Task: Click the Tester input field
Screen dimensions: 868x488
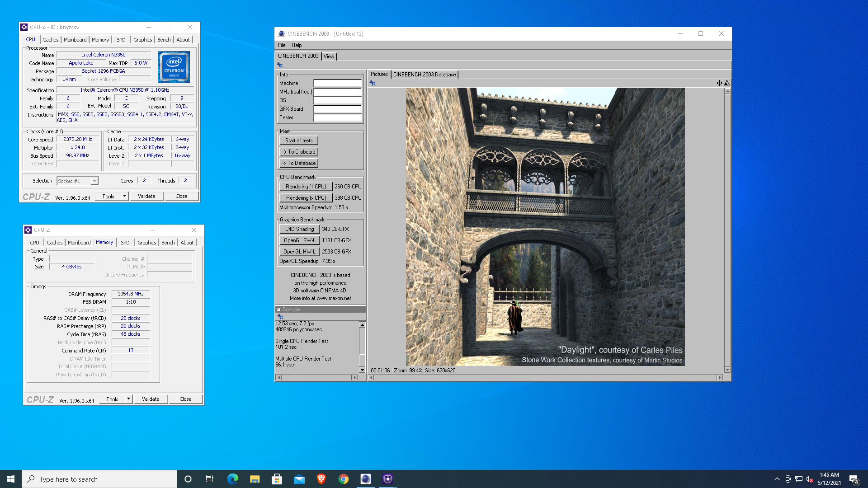Action: (x=338, y=117)
